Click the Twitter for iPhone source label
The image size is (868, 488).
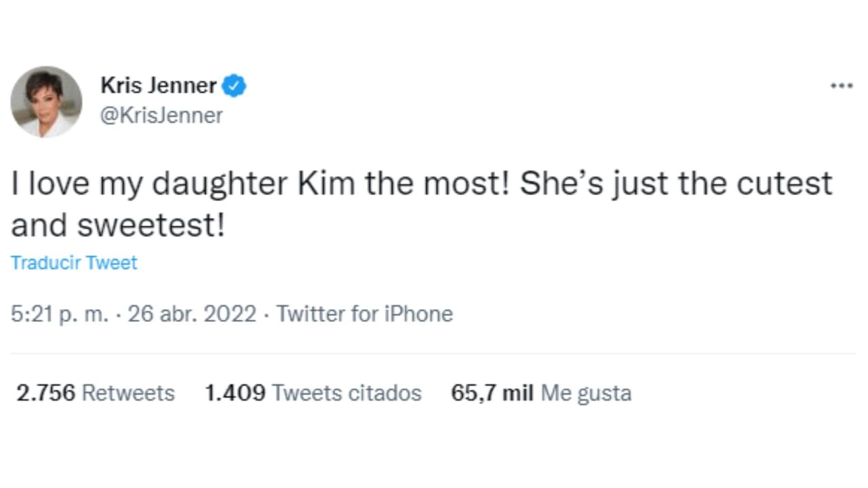point(364,314)
